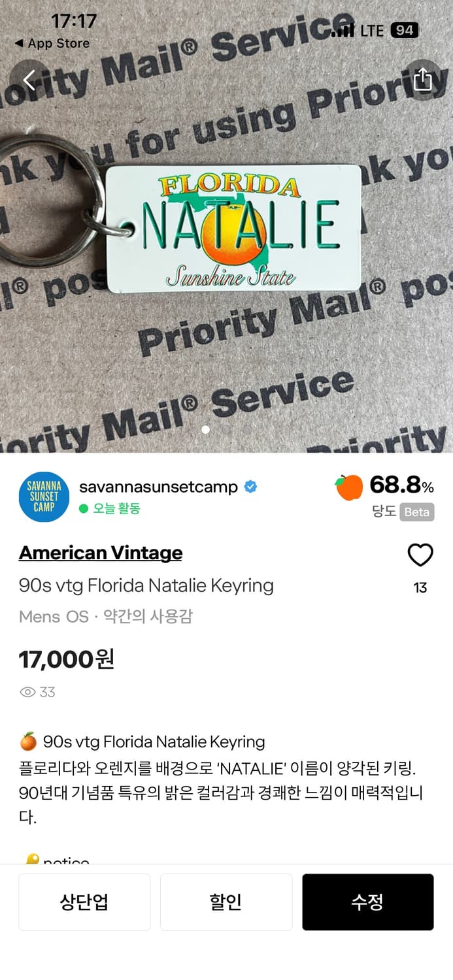Tap the 할인 discount button
The width and height of the screenshot is (453, 980).
click(226, 902)
